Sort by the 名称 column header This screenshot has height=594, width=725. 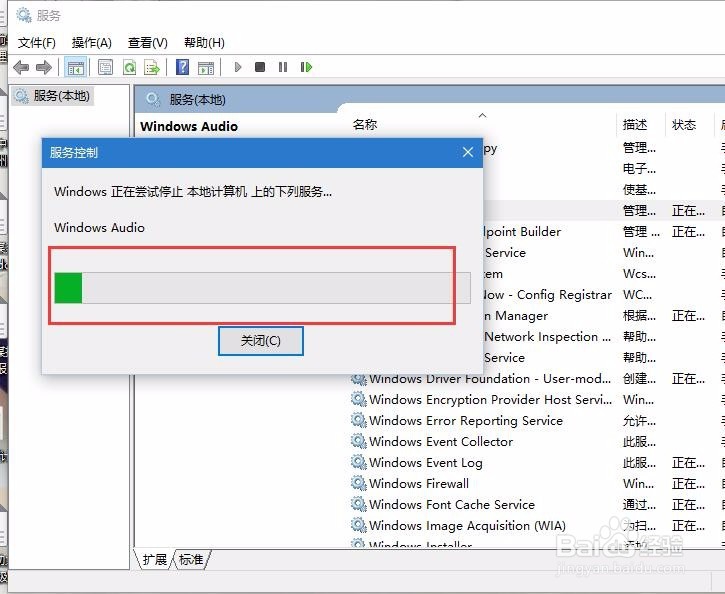pos(365,124)
